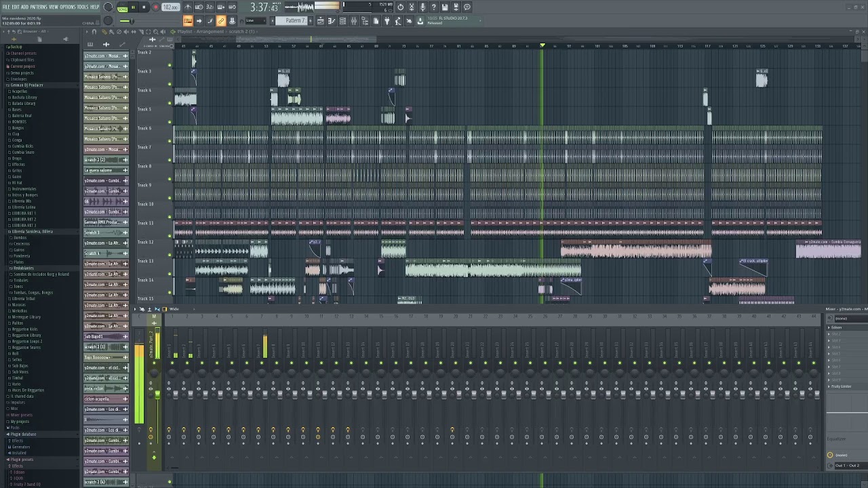
Task: Select the La guera salome clip in picker
Action: click(x=106, y=170)
